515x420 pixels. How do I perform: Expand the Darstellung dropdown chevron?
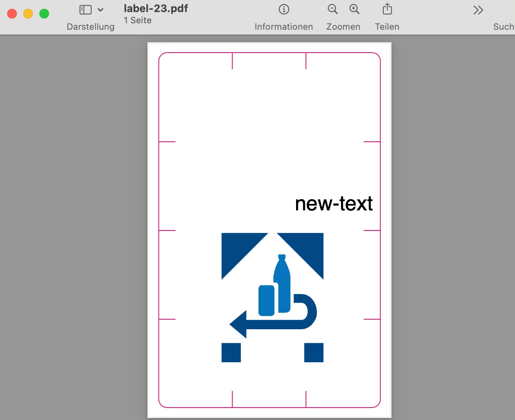click(x=100, y=10)
